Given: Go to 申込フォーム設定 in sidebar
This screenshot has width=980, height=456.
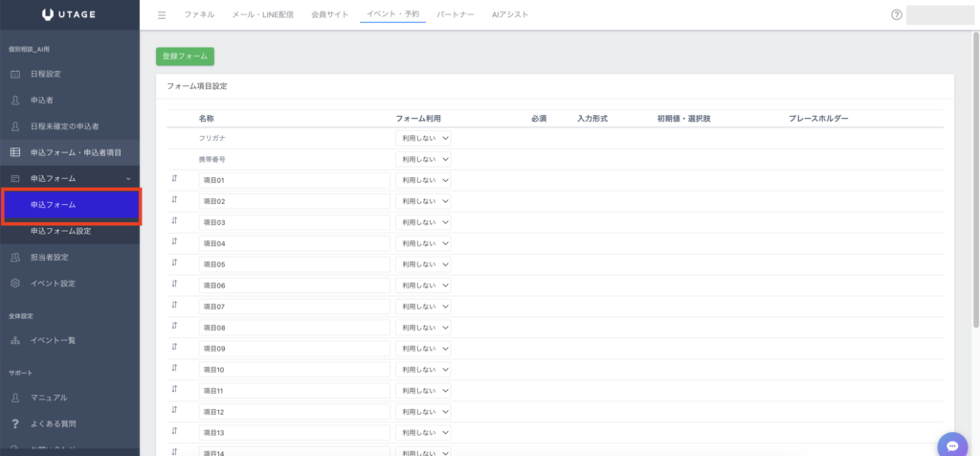Looking at the screenshot, I should [x=60, y=231].
